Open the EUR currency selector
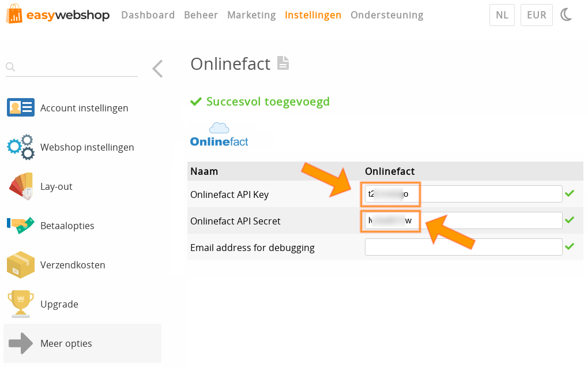Image resolution: width=588 pixels, height=367 pixels. [536, 15]
